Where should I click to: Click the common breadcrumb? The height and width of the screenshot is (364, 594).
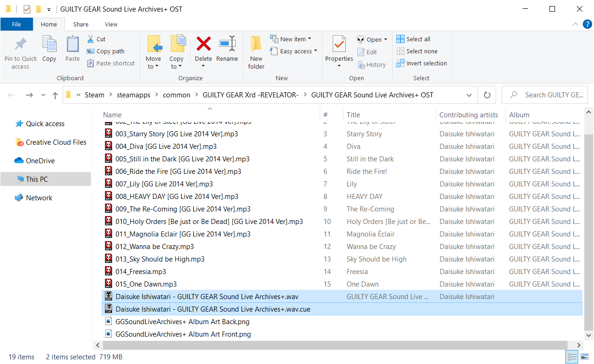click(x=176, y=95)
